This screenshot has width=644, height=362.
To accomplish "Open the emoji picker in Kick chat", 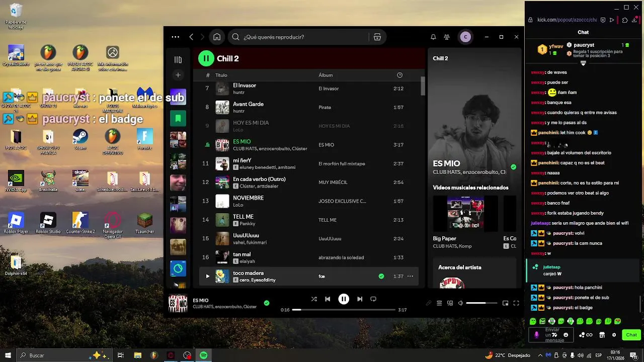I will (566, 335).
